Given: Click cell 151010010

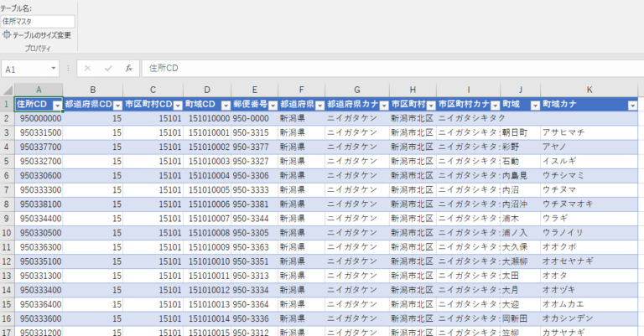Looking at the screenshot, I should click(207, 261).
